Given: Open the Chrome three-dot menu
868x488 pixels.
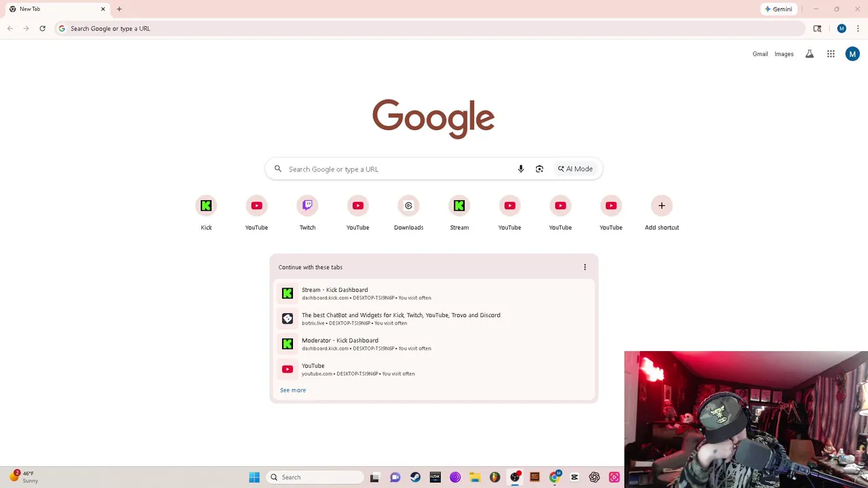Looking at the screenshot, I should (x=859, y=28).
